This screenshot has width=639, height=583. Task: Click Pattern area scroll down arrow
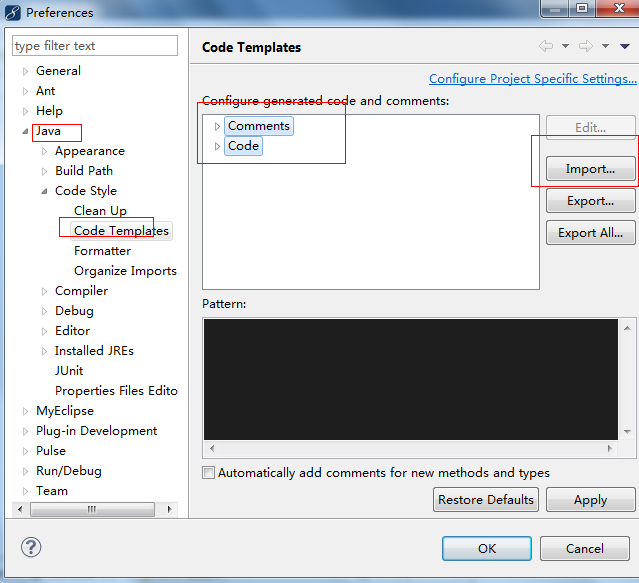pyautogui.click(x=627, y=431)
